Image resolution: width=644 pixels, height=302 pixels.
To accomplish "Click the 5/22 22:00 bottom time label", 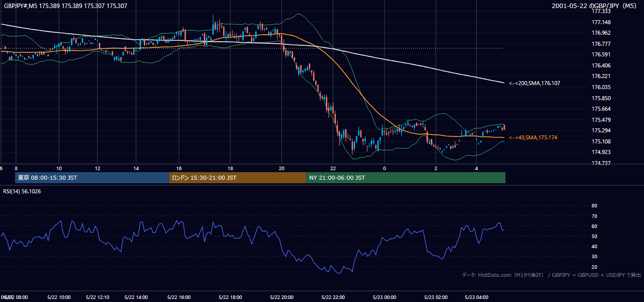I will pyautogui.click(x=333, y=297).
